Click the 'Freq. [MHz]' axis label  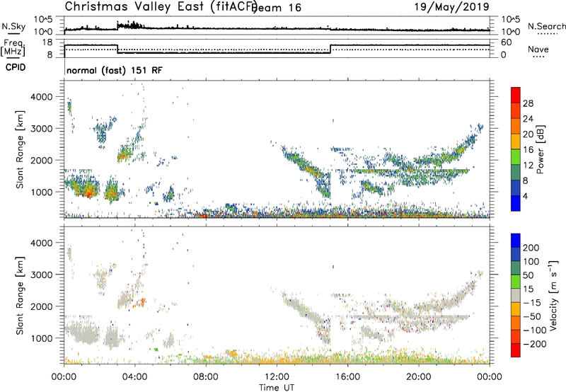pos(13,47)
